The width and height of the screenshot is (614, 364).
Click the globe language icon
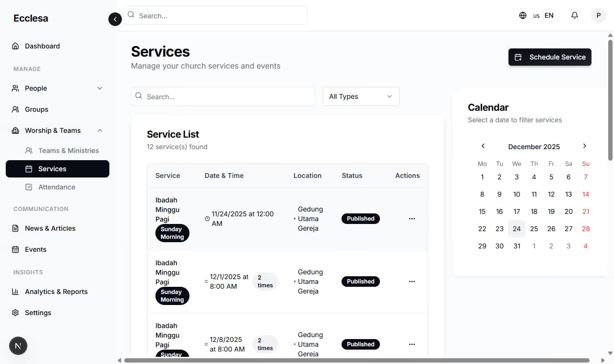(x=523, y=15)
